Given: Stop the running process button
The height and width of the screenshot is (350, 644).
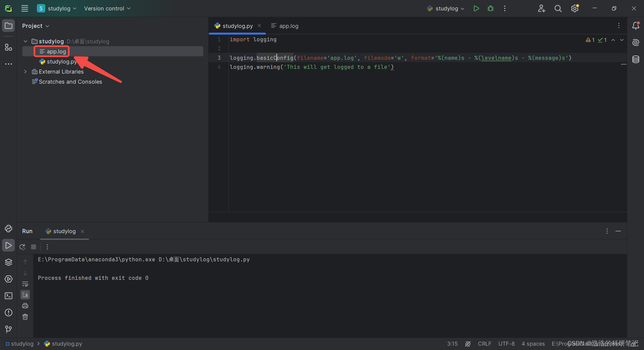Looking at the screenshot, I should click(34, 247).
